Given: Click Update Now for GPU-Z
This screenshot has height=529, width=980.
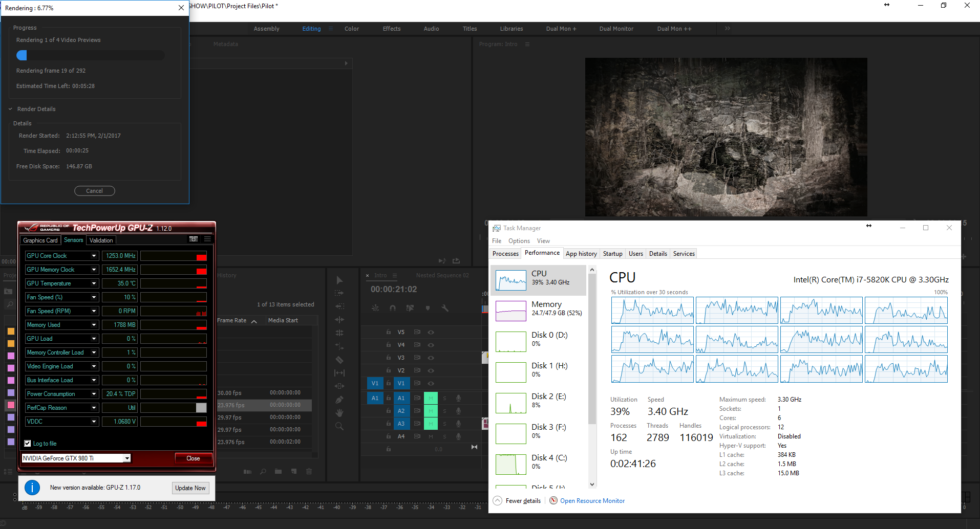Looking at the screenshot, I should point(190,488).
